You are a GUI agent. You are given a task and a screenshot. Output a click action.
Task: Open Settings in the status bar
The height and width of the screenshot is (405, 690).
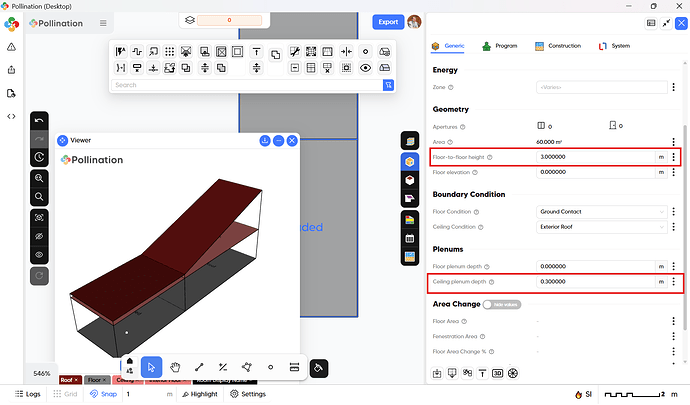click(x=248, y=394)
